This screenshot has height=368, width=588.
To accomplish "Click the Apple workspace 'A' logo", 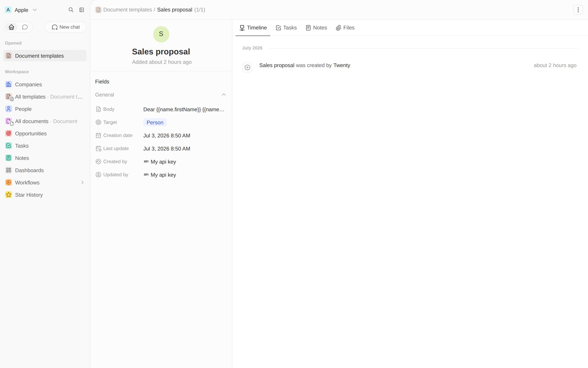I will pos(8,10).
